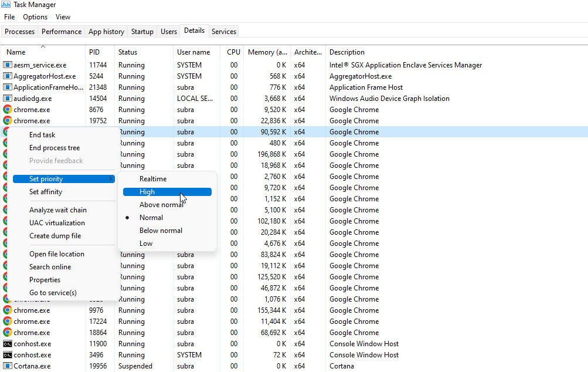Click the AggregatorHost.exe process icon
The image size is (588, 372).
pyautogui.click(x=8, y=76)
